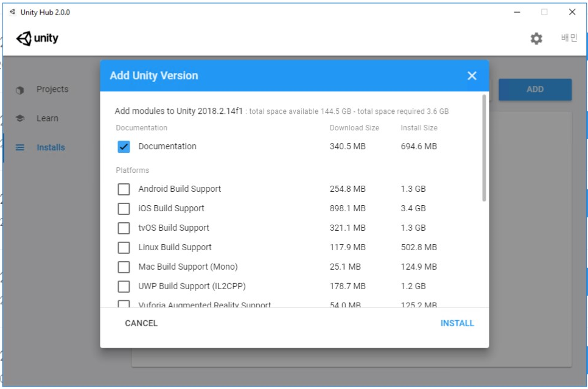588x389 pixels.
Task: Select the Installs section
Action: (x=51, y=147)
